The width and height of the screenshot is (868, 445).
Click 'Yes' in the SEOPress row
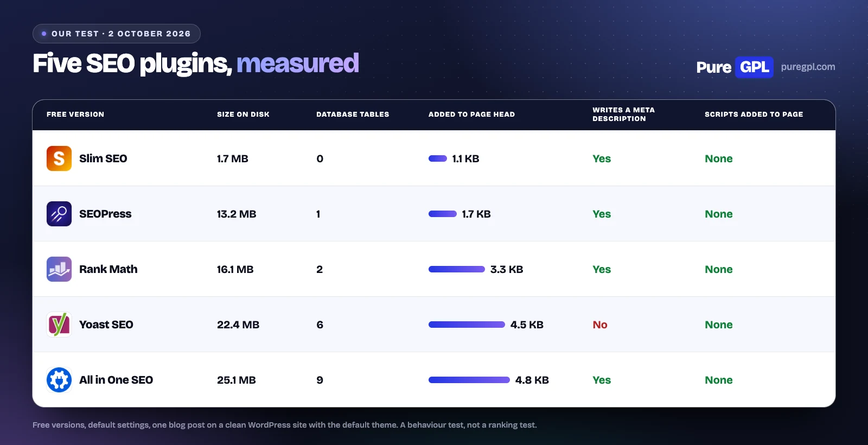click(602, 214)
